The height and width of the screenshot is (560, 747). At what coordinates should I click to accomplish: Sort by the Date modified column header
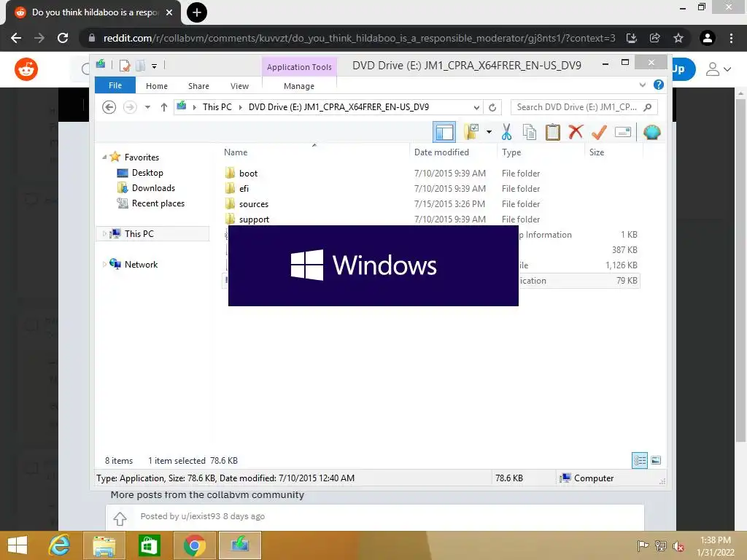(441, 152)
